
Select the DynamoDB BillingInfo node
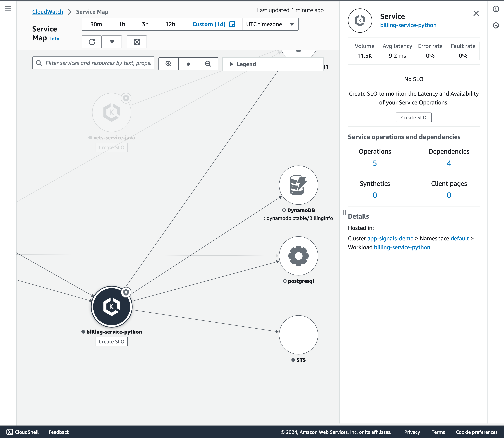tap(298, 185)
